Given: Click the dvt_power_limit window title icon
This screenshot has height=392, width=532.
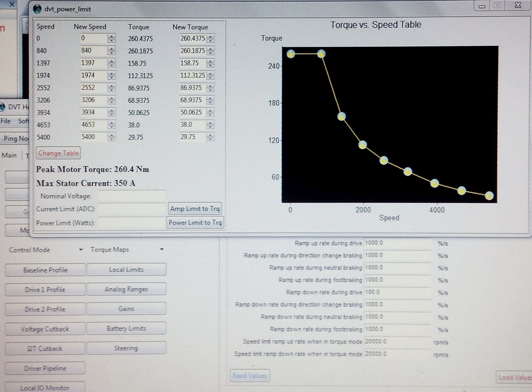Looking at the screenshot, I should point(37,9).
